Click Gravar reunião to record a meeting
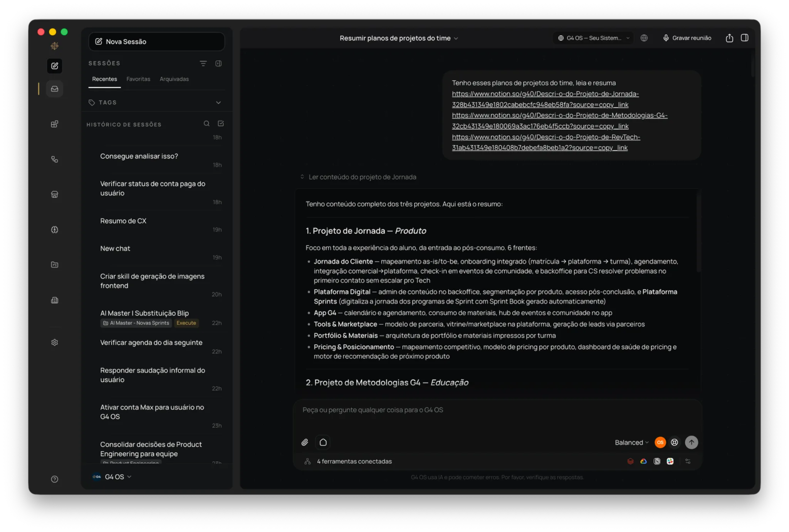 pyautogui.click(x=687, y=38)
